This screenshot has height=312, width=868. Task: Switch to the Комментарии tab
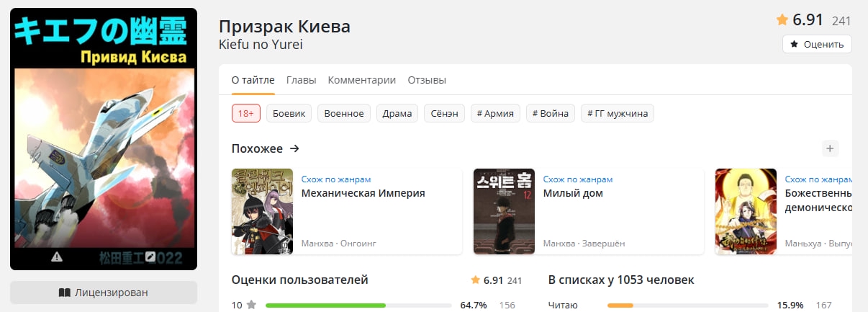coord(362,80)
